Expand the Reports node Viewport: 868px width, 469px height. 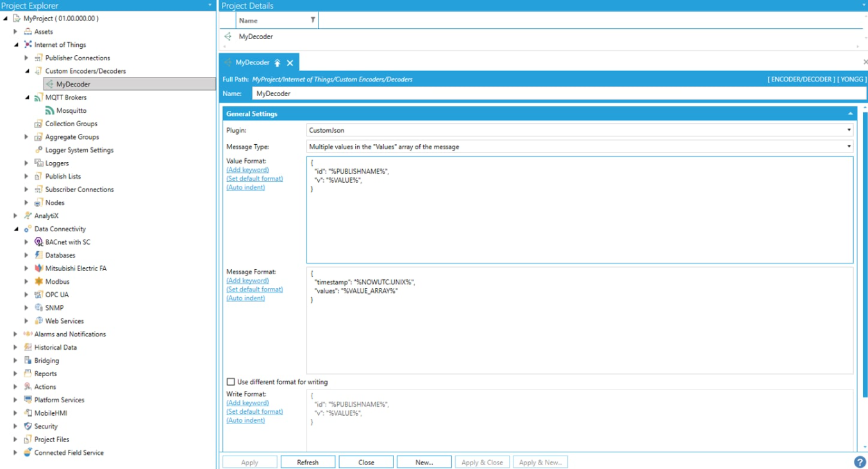coord(16,374)
